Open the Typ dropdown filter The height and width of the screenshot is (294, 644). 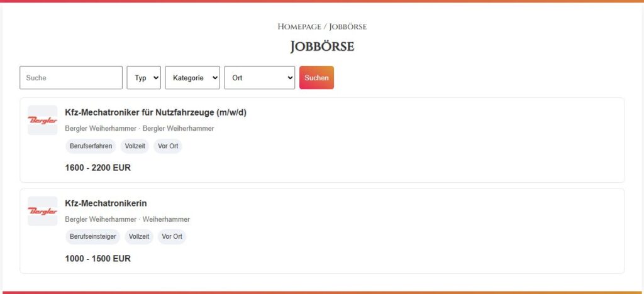(143, 78)
